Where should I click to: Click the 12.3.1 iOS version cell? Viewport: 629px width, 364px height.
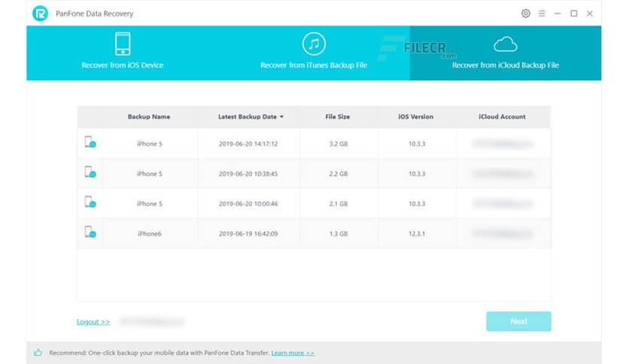pos(417,234)
